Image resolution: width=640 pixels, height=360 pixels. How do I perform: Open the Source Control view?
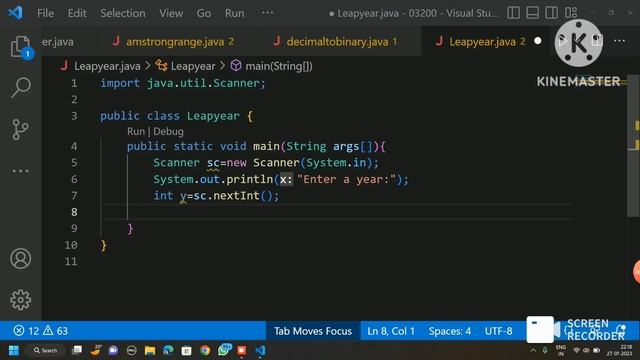20,129
